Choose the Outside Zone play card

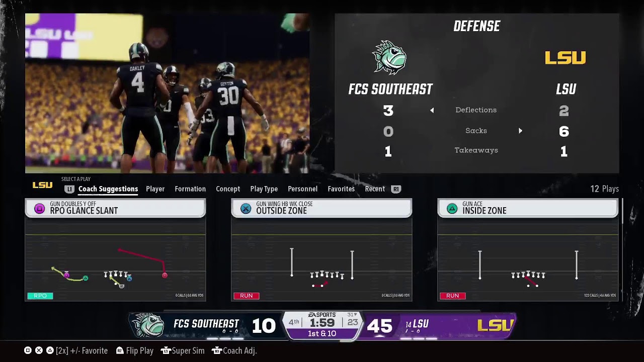(x=321, y=250)
